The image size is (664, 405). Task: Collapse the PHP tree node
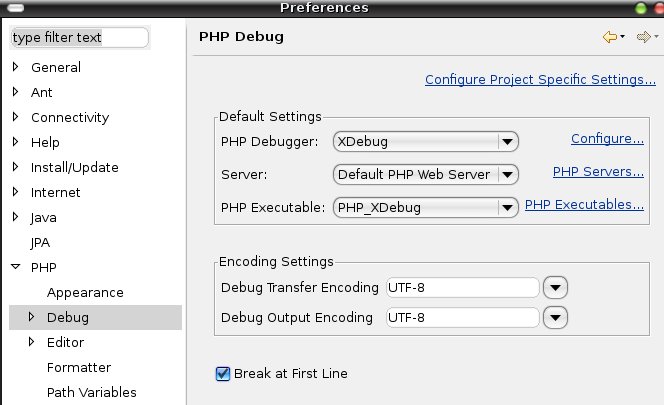pyautogui.click(x=16, y=268)
